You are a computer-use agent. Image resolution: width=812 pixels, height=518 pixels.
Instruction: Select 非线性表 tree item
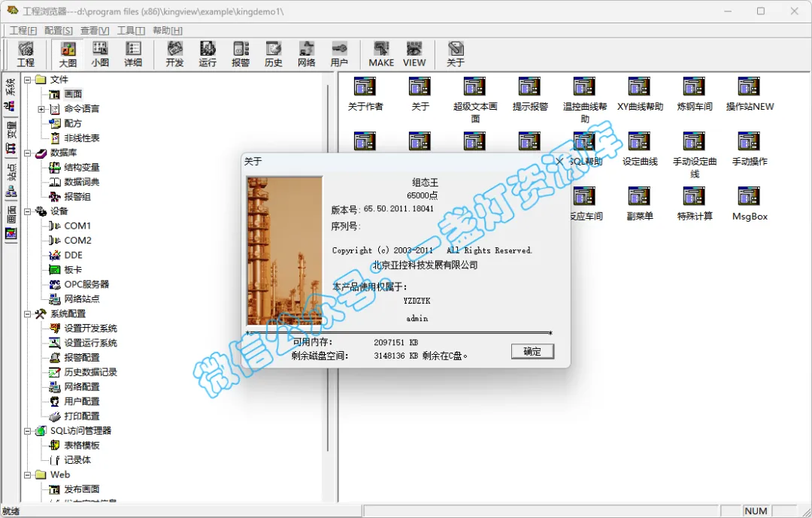click(81, 138)
